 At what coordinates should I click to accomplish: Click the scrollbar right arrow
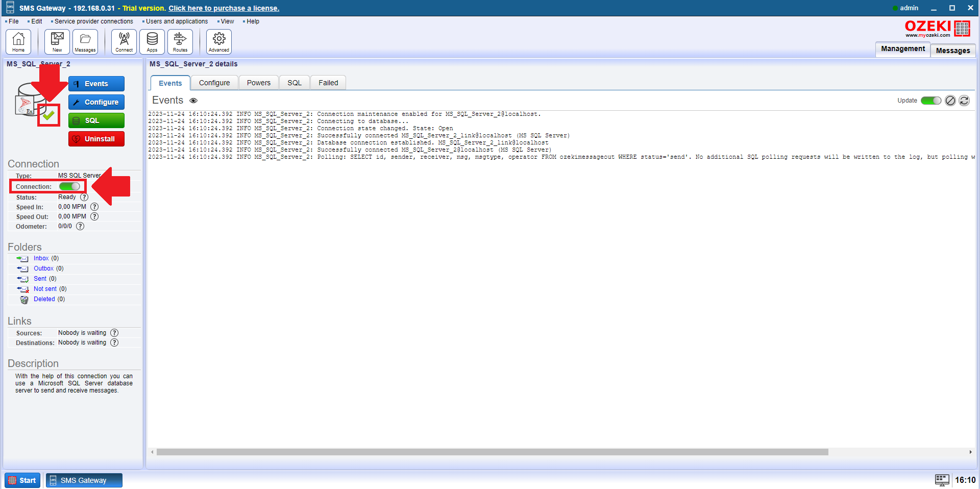(970, 452)
